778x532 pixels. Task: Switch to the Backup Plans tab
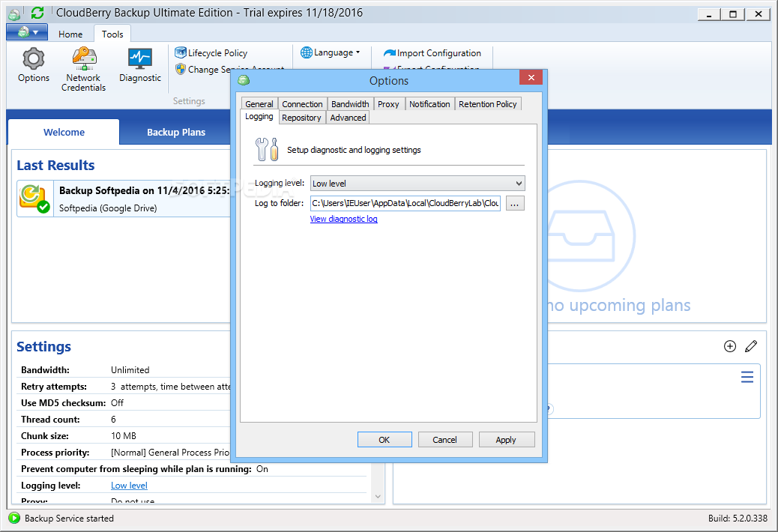176,133
